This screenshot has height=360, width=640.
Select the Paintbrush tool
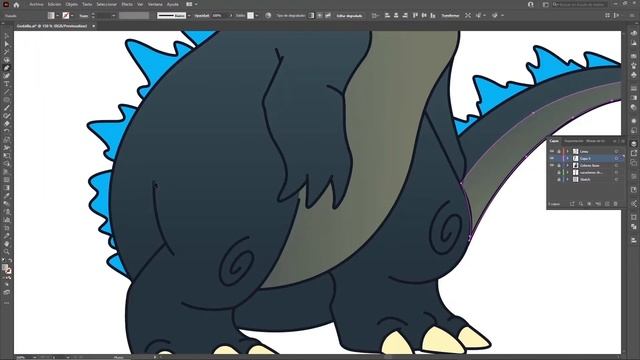point(7,108)
